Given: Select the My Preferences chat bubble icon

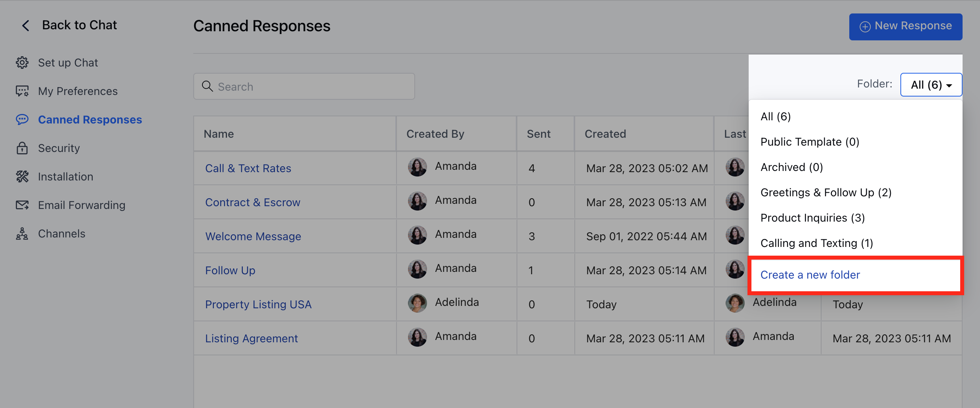Looking at the screenshot, I should [x=22, y=91].
